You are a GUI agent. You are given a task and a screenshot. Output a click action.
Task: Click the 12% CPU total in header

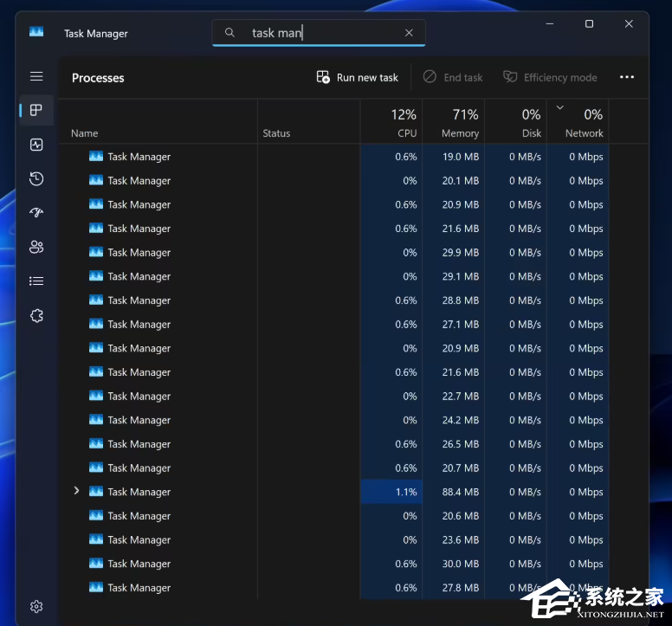pyautogui.click(x=404, y=115)
